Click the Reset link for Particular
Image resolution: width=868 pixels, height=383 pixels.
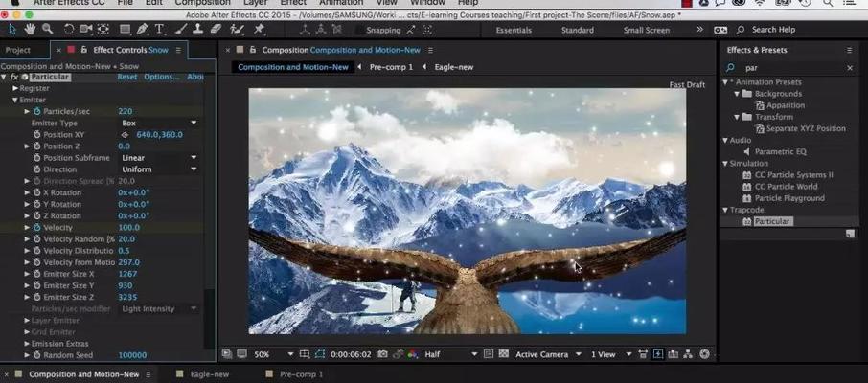click(x=126, y=77)
